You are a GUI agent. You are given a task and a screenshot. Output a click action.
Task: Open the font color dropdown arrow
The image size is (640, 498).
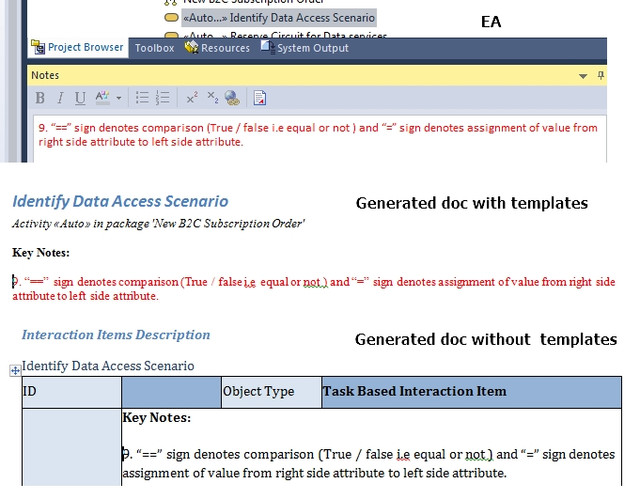point(119,98)
